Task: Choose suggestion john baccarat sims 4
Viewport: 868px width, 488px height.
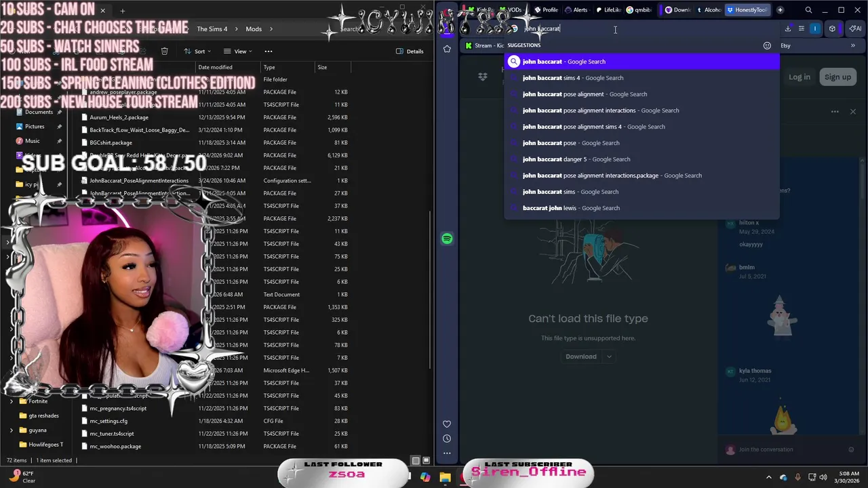Action: tap(642, 78)
